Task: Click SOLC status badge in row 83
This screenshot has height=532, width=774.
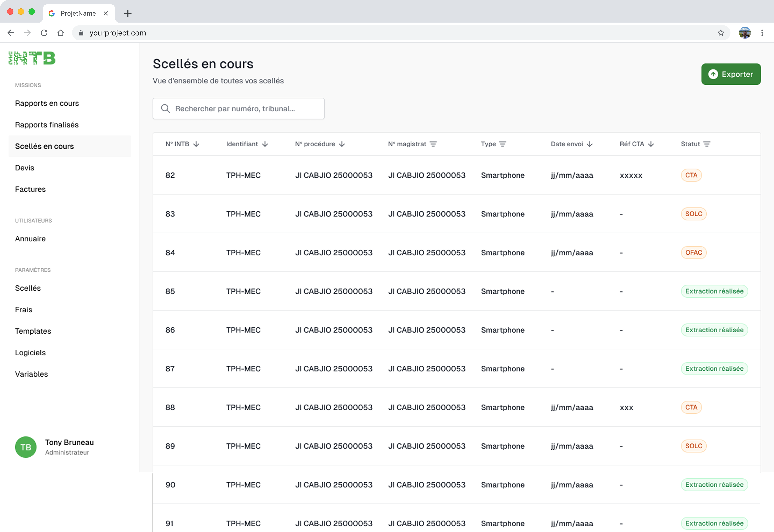Action: coord(694,214)
